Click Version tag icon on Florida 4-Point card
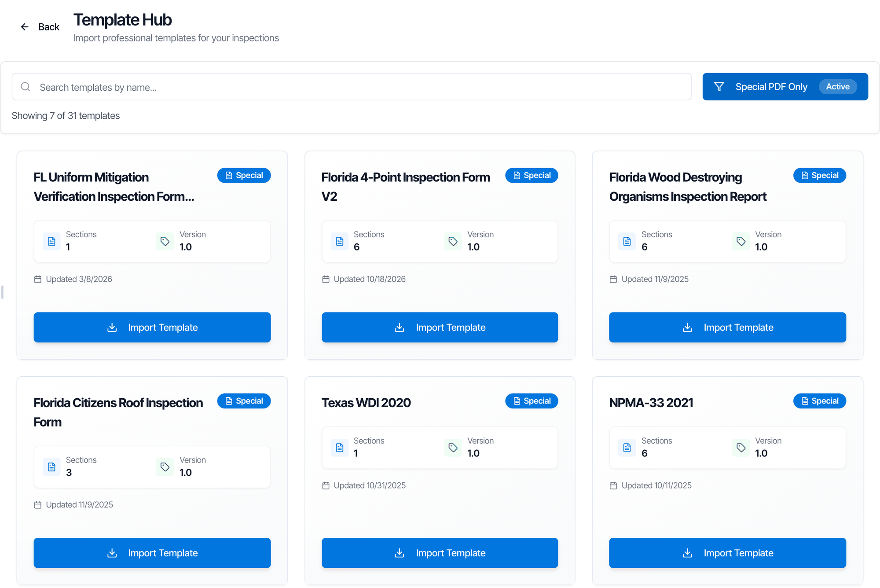This screenshot has width=880, height=588. 453,241
